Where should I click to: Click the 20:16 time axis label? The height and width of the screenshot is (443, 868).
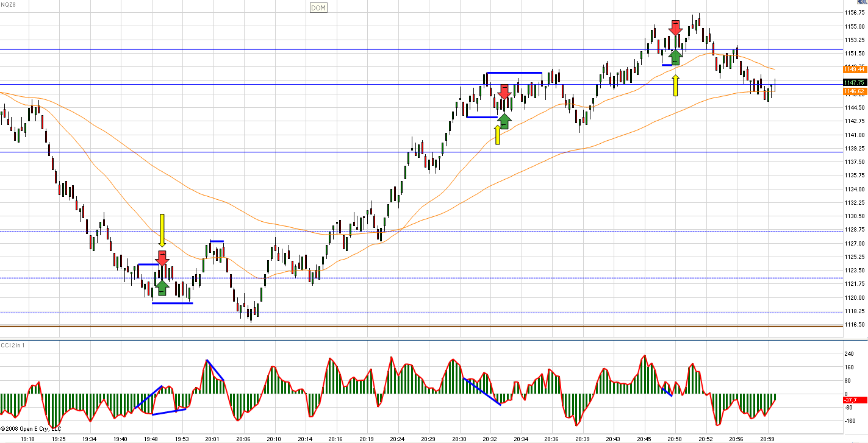(335, 439)
